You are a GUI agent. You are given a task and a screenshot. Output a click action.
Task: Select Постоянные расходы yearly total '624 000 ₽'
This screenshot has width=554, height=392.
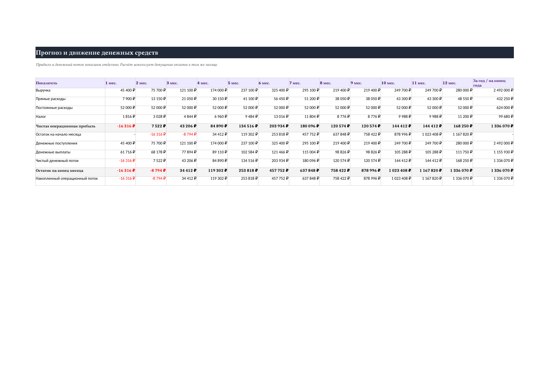(505, 108)
